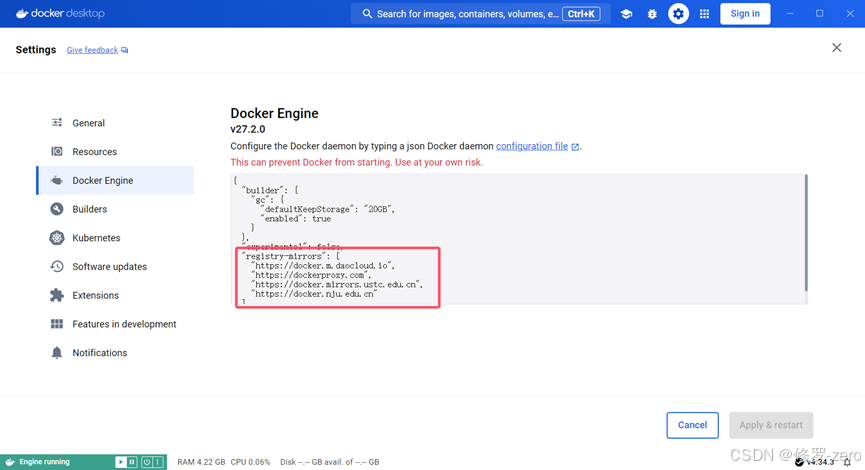Image resolution: width=865 pixels, height=470 pixels.
Task: Open the Learning center graduation cap icon
Action: 626,14
